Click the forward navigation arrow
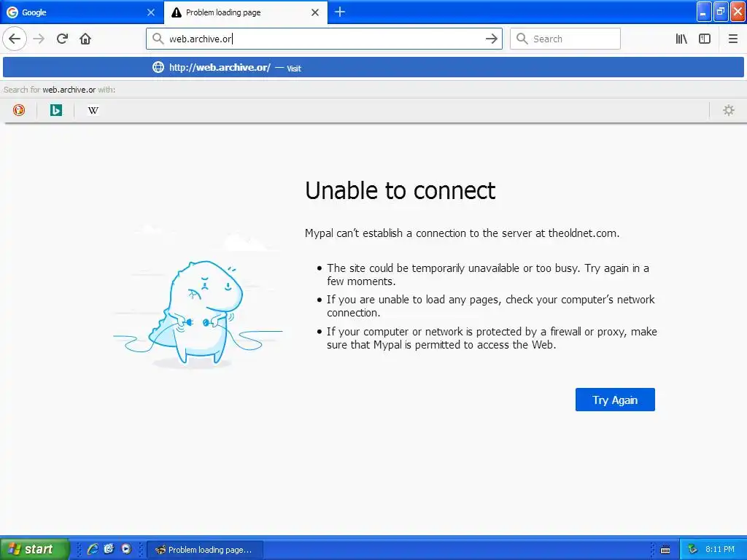Viewport: 747px width, 560px height. tap(39, 39)
